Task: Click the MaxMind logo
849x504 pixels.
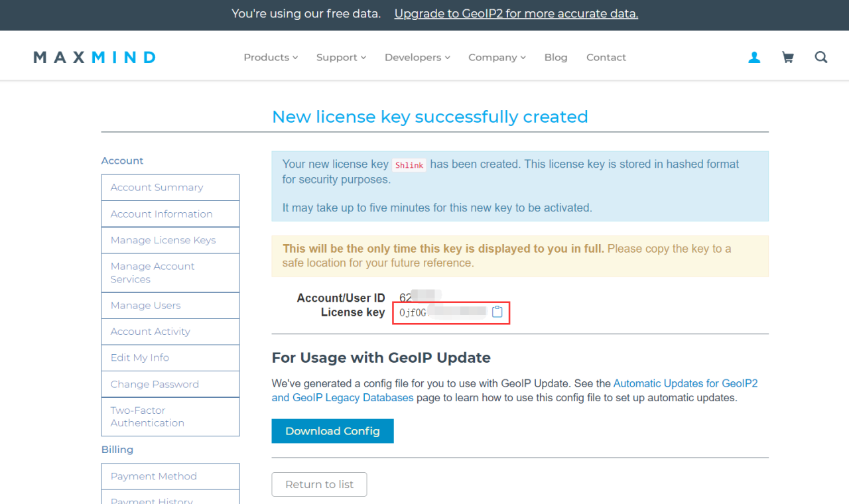Action: tap(94, 58)
